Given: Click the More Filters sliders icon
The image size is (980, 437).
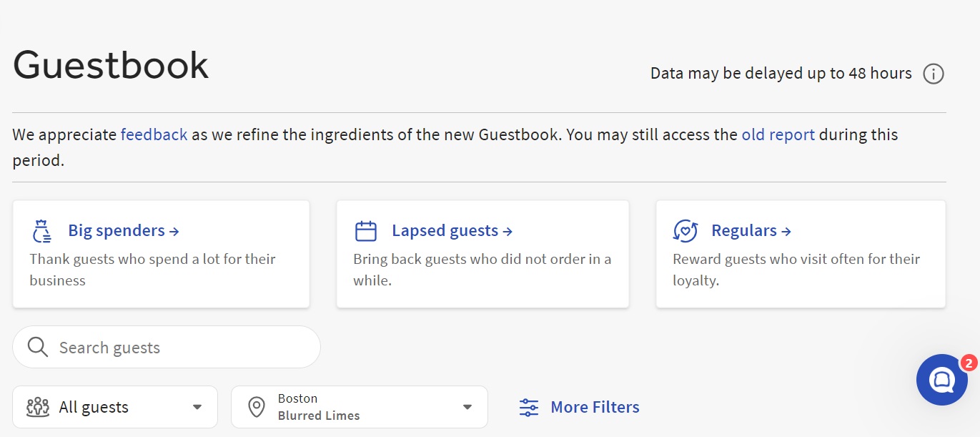Looking at the screenshot, I should tap(528, 408).
